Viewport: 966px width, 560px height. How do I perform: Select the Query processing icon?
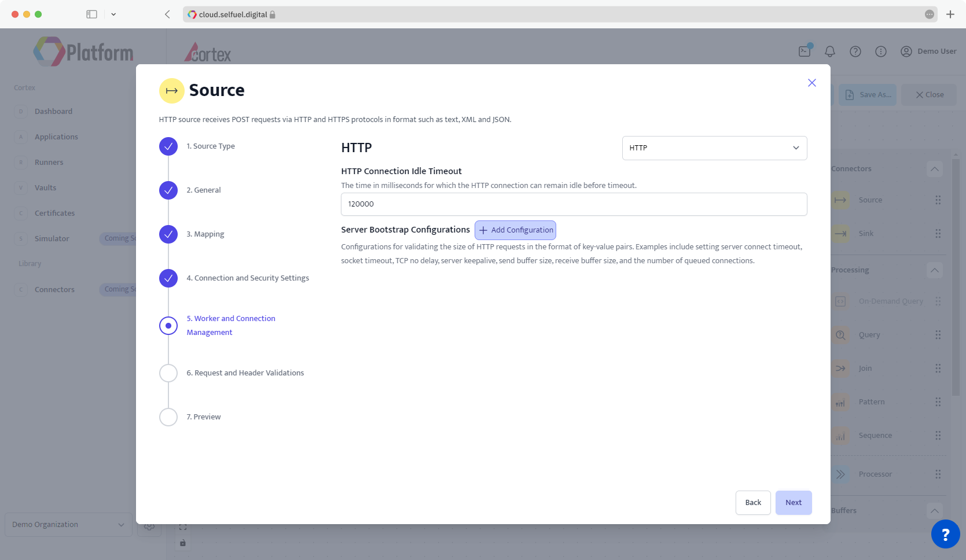(840, 335)
